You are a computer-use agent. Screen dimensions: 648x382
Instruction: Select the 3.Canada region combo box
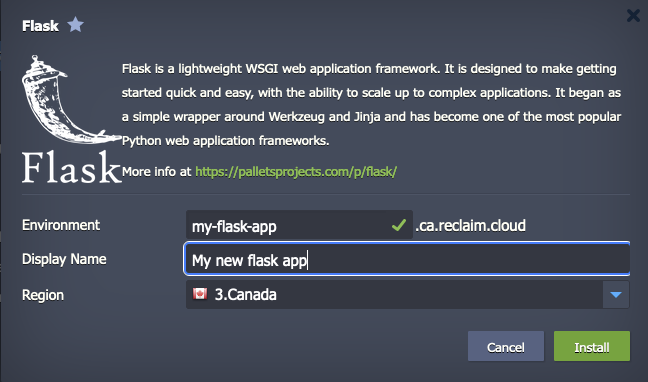(x=407, y=294)
